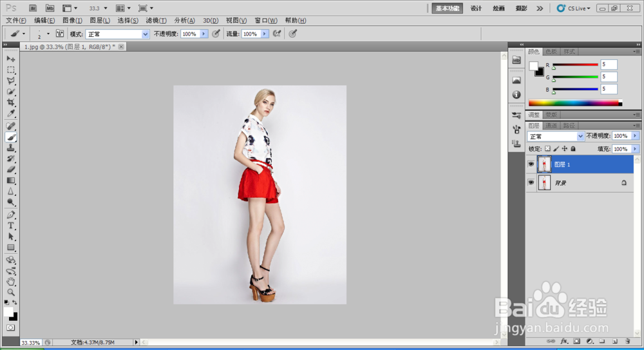The width and height of the screenshot is (644, 350).
Task: Switch to the 路径 tab
Action: click(569, 126)
